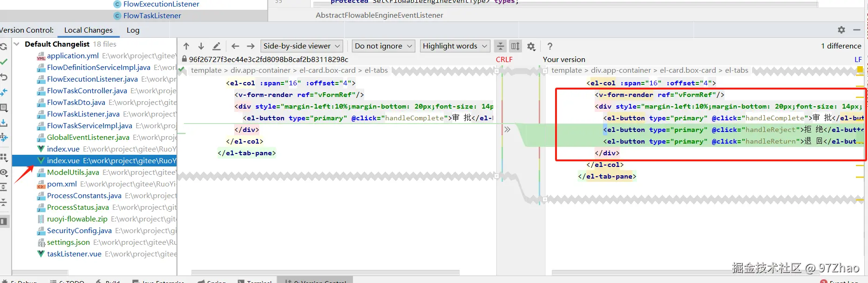This screenshot has width=868, height=283.
Task: Open the eye View Options icon
Action: click(3, 173)
